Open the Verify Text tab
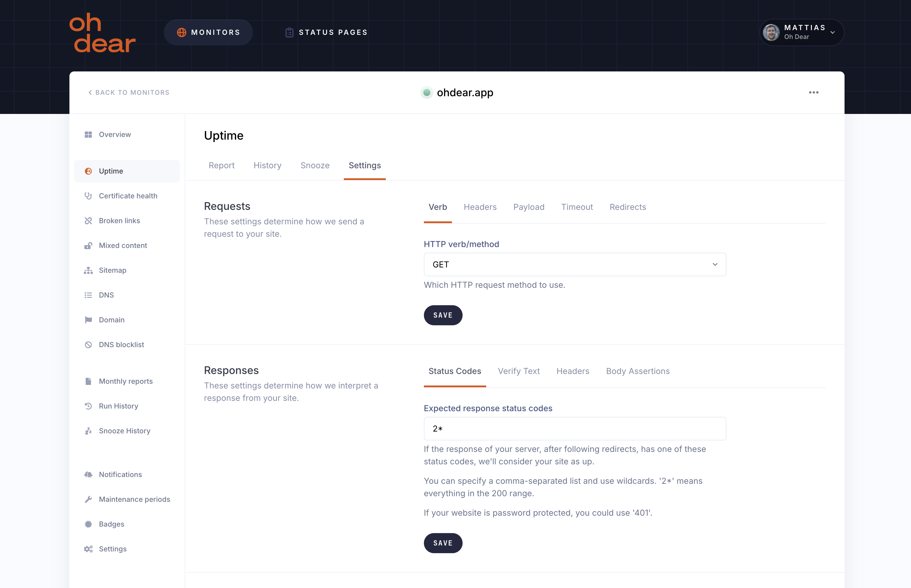The height and width of the screenshot is (588, 911). coord(518,371)
